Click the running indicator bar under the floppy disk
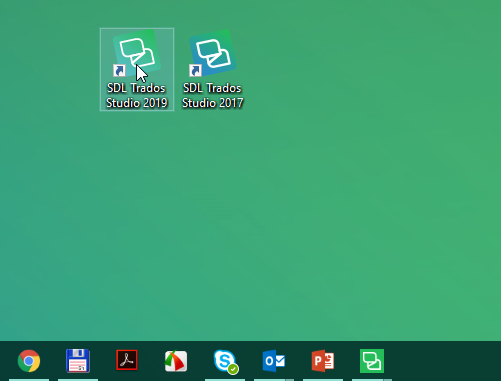 coord(78,380)
